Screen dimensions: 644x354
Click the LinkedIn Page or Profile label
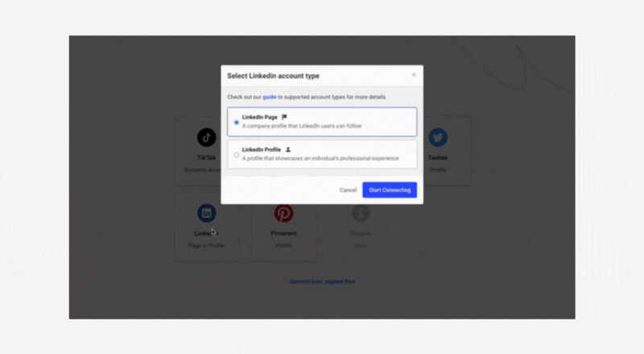point(206,245)
